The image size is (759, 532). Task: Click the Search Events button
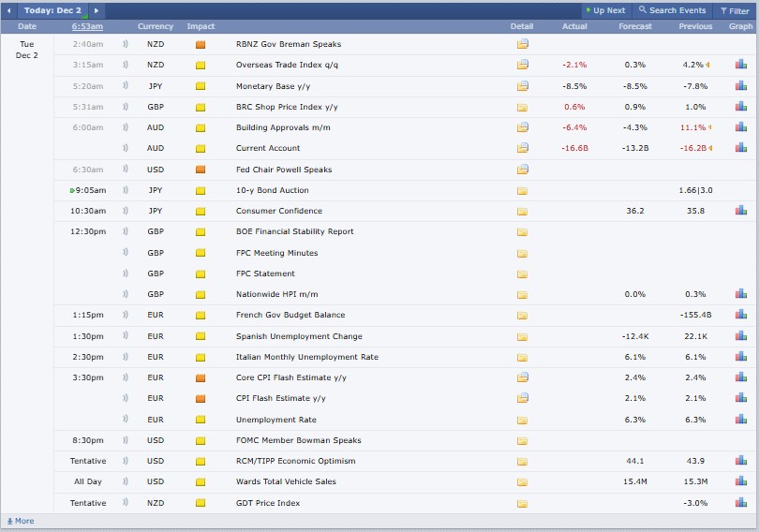click(x=672, y=10)
